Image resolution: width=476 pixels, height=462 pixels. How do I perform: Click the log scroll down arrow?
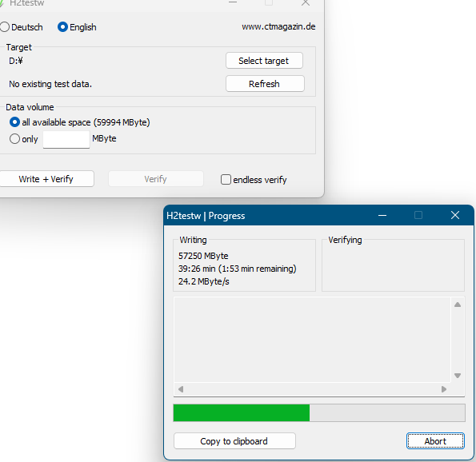458,376
